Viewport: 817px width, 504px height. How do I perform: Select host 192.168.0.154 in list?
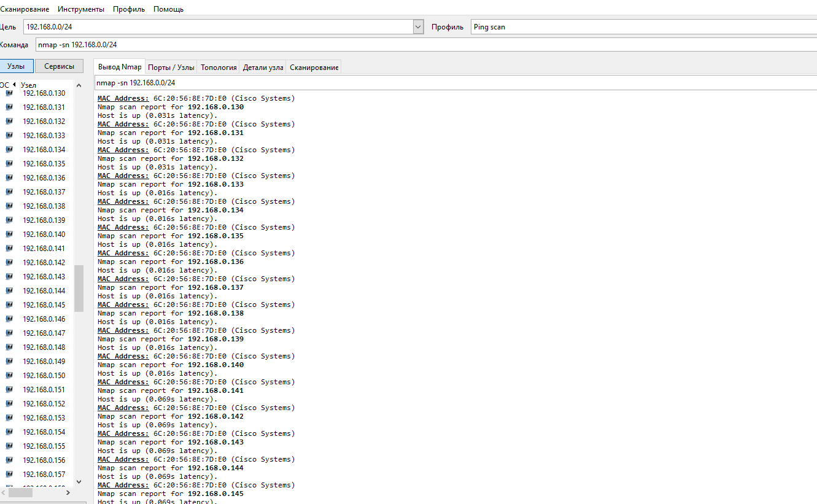click(x=44, y=432)
